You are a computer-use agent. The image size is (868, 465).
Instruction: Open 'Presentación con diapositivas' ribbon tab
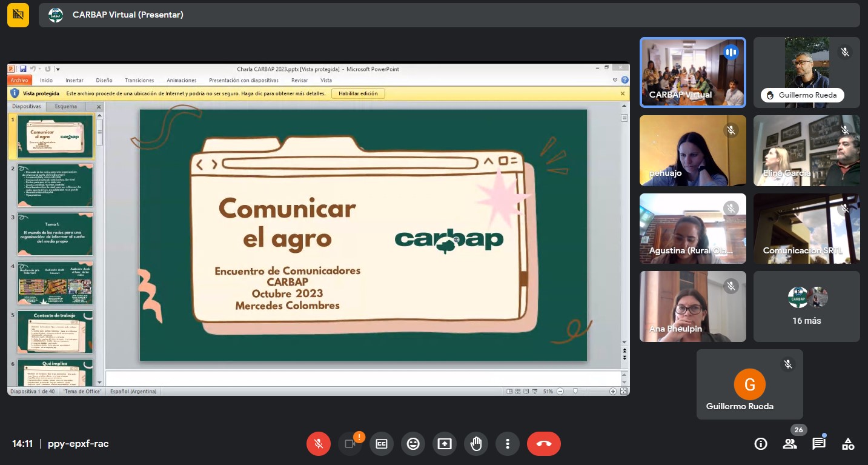[x=244, y=80]
